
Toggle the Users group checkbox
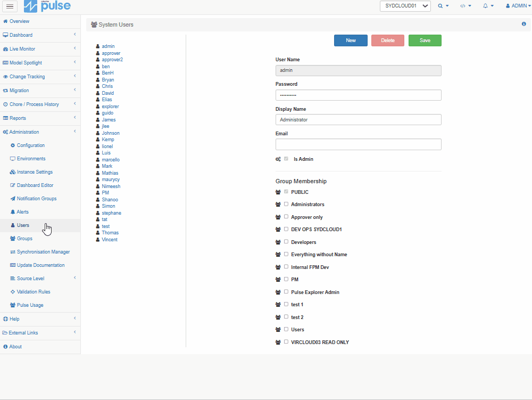pyautogui.click(x=286, y=329)
